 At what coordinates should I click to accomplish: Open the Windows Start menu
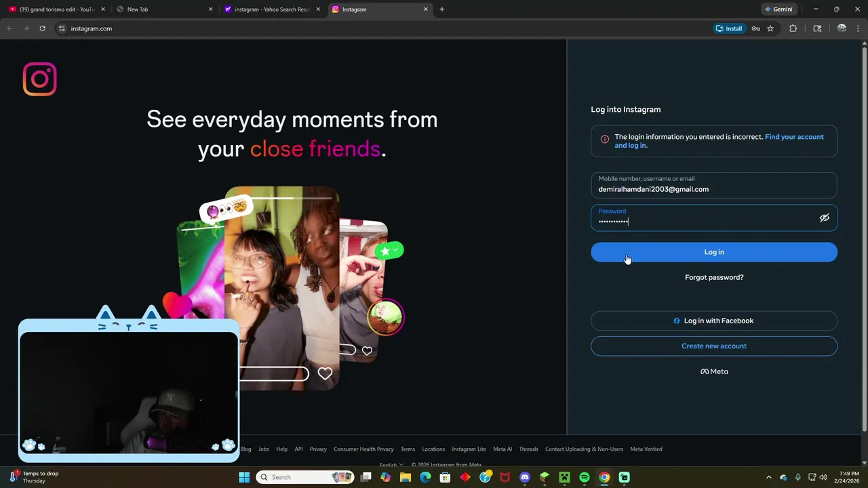pos(244,477)
